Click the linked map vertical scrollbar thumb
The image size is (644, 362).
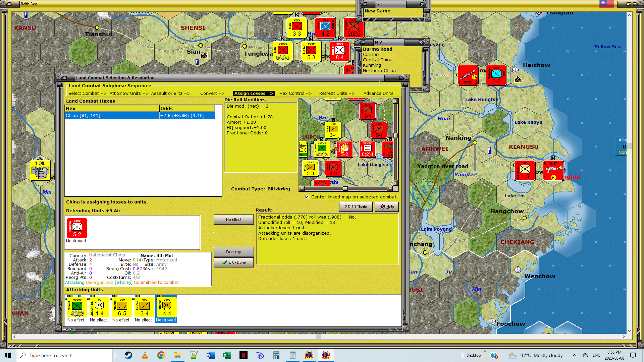[395, 135]
